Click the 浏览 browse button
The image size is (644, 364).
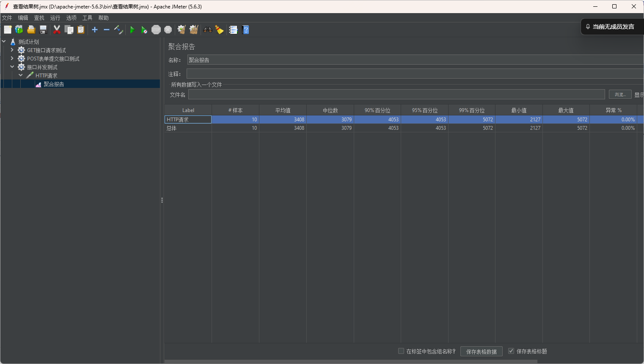[620, 94]
